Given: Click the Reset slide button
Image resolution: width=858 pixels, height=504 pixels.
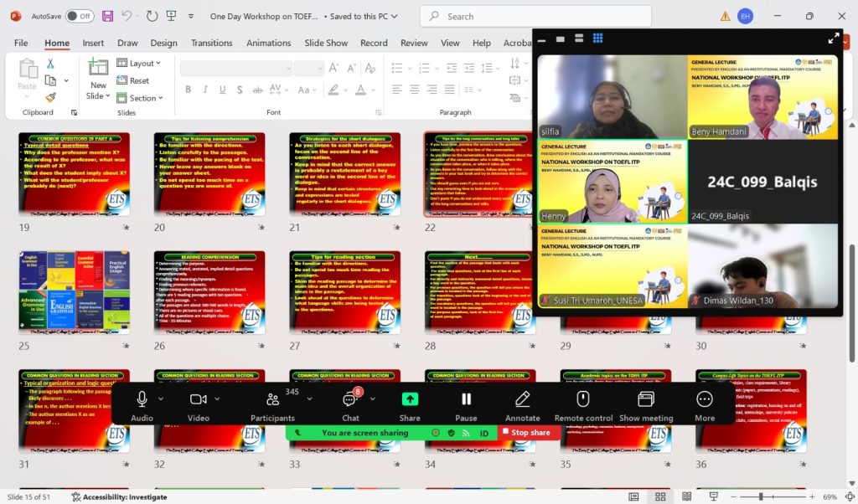Looking at the screenshot, I should click(x=133, y=80).
